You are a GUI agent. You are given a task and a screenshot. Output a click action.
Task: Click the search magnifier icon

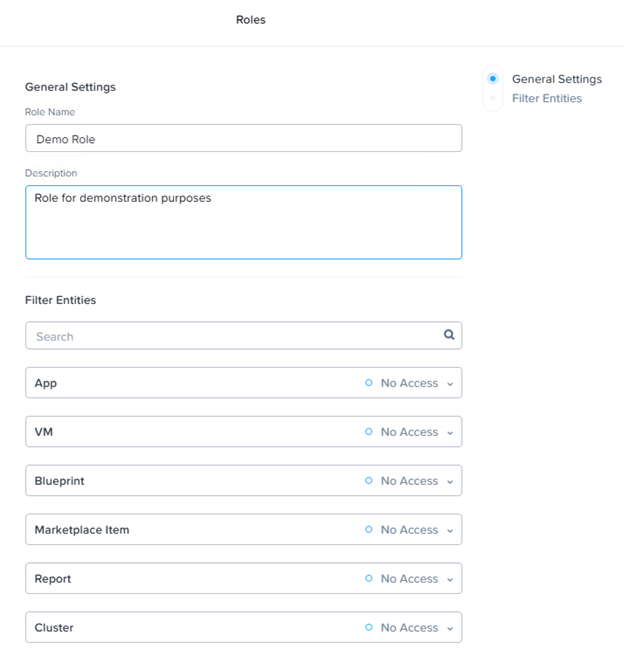(x=449, y=335)
